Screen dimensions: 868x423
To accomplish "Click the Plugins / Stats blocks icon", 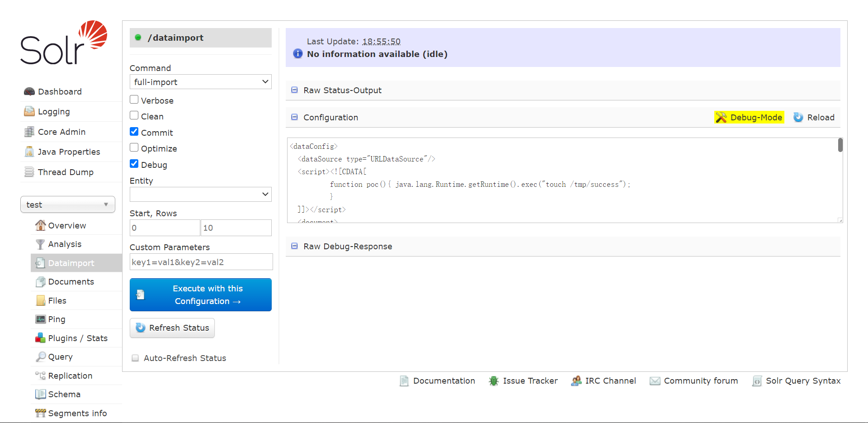I will point(41,338).
